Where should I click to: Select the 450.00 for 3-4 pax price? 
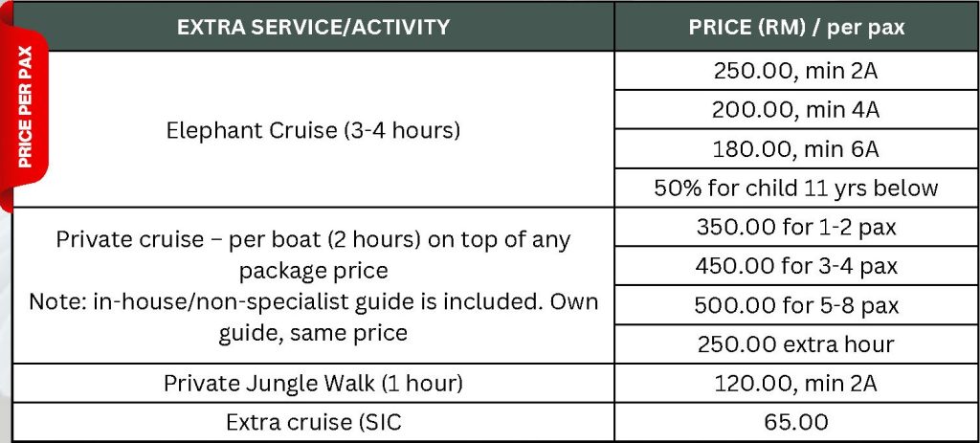(796, 265)
